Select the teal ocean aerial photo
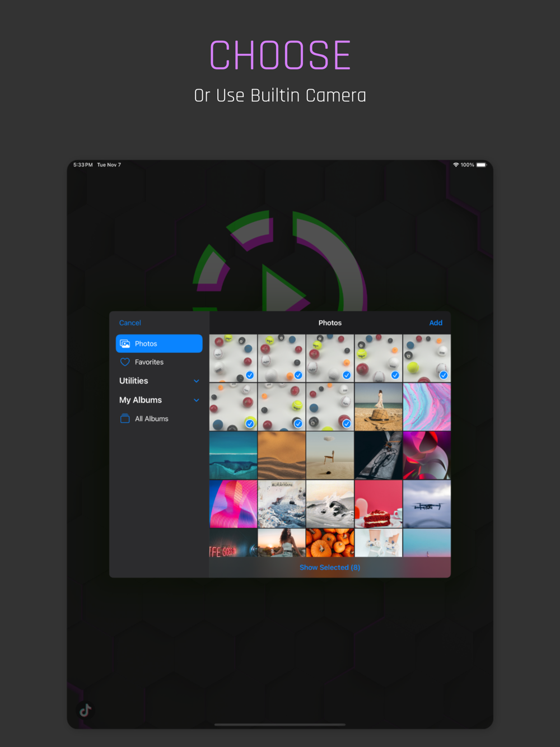The height and width of the screenshot is (747, 560). pyautogui.click(x=233, y=455)
